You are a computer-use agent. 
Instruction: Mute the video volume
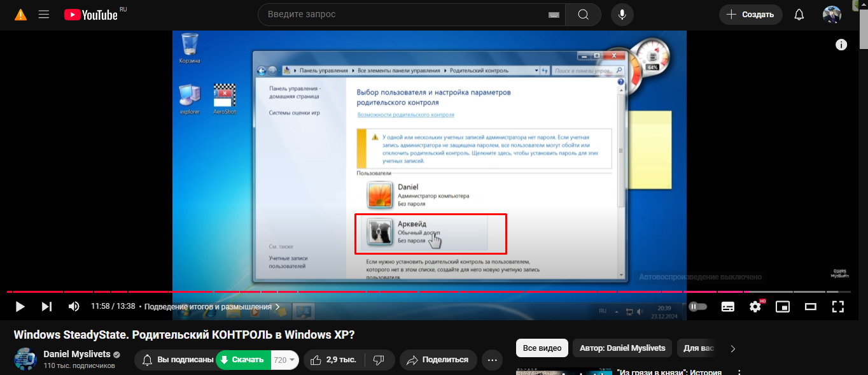click(x=74, y=306)
